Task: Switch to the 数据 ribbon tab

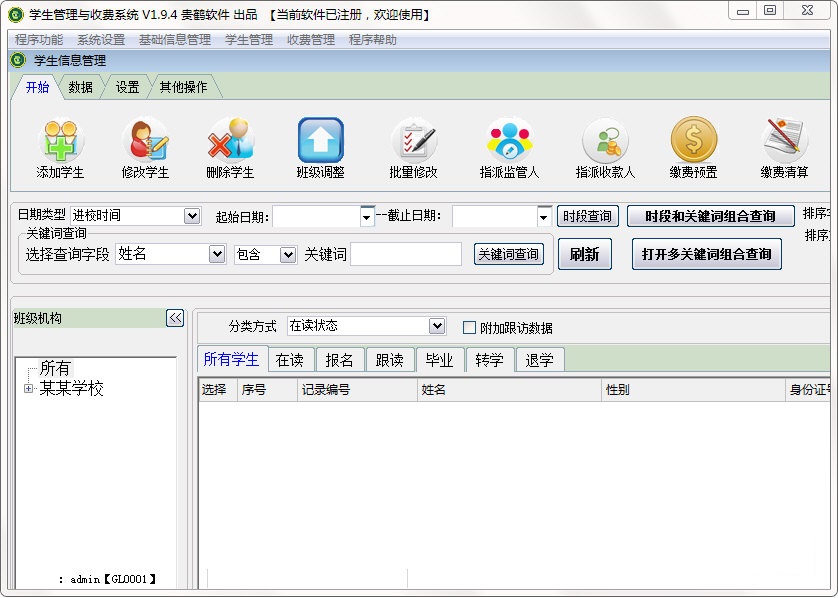Action: (81, 87)
